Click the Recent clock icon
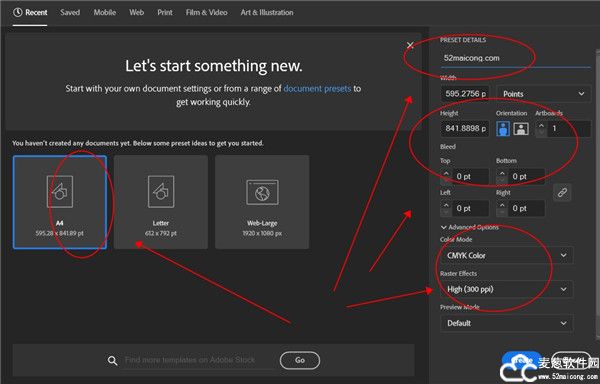The image size is (600, 384). tap(18, 13)
